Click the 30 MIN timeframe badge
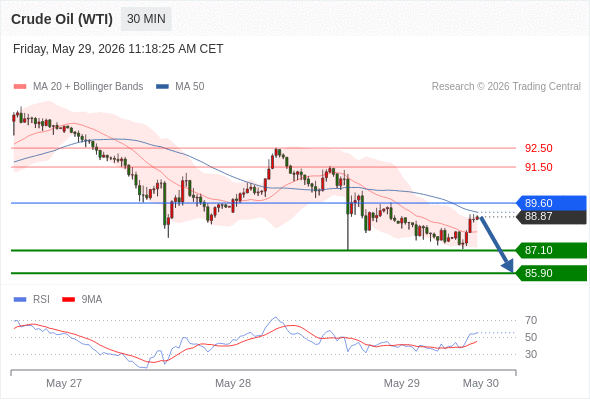Screen dimensions: 590x400 point(146,19)
